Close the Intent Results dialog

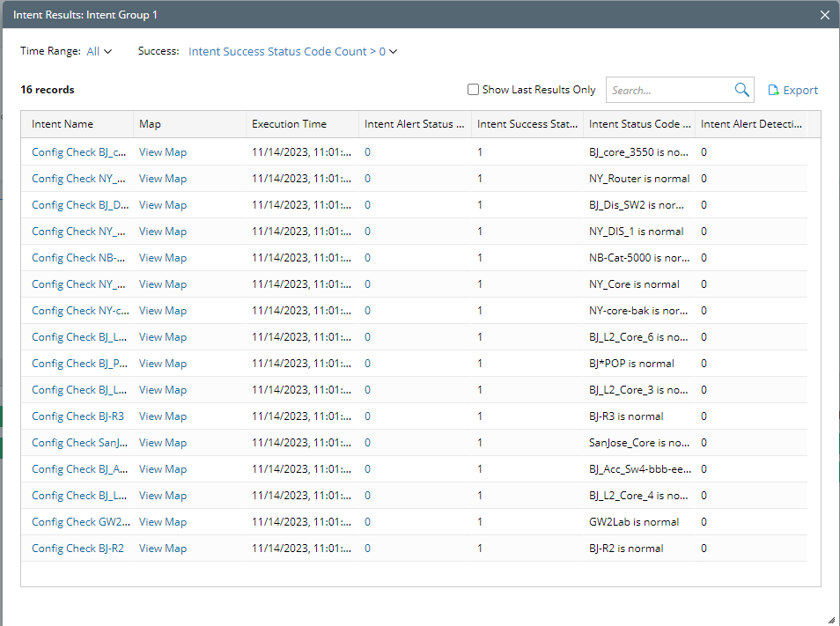pyautogui.click(x=825, y=15)
